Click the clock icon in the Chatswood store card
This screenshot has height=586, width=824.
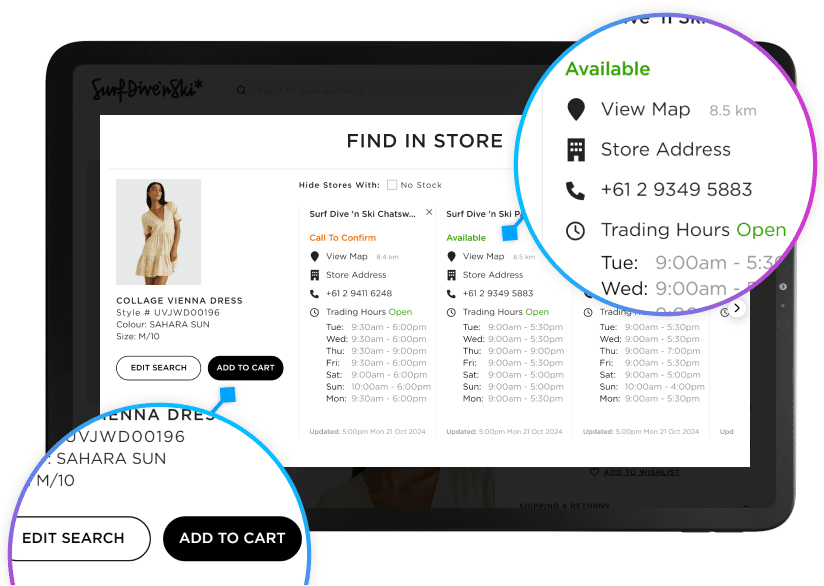pos(314,312)
